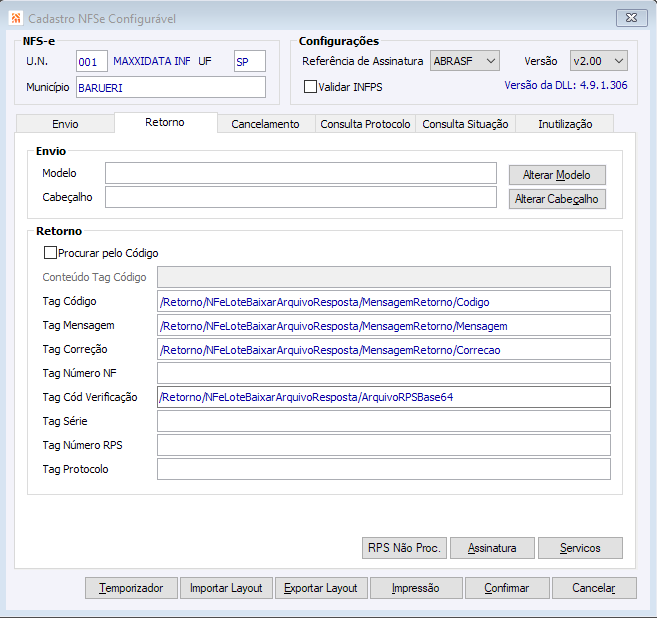Viewport: 657px width, 618px height.
Task: Click the Importar Layout button
Action: click(226, 588)
